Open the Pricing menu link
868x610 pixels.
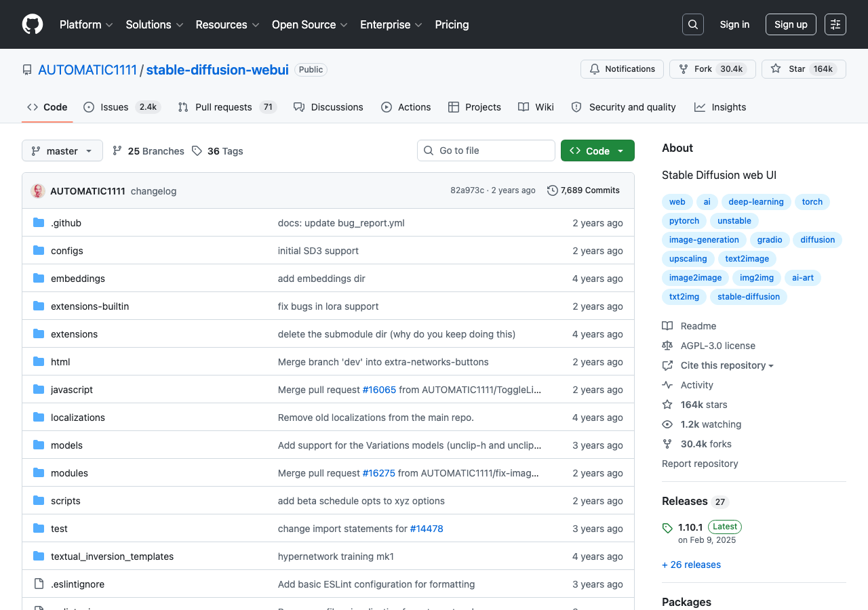(x=452, y=24)
